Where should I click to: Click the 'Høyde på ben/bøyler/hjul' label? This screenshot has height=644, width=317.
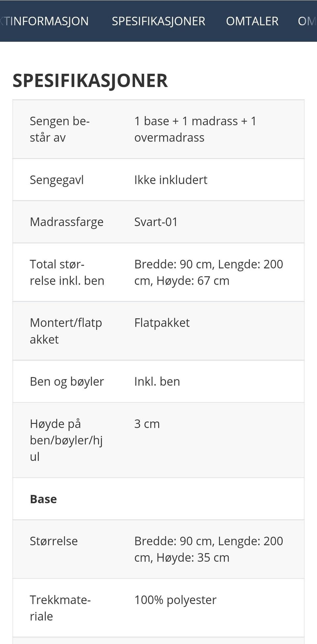click(66, 440)
